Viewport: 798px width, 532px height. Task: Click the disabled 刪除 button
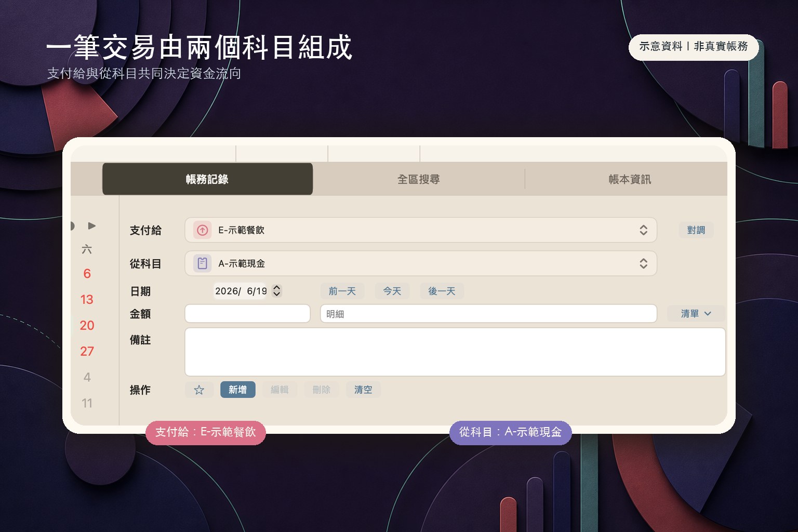322,390
